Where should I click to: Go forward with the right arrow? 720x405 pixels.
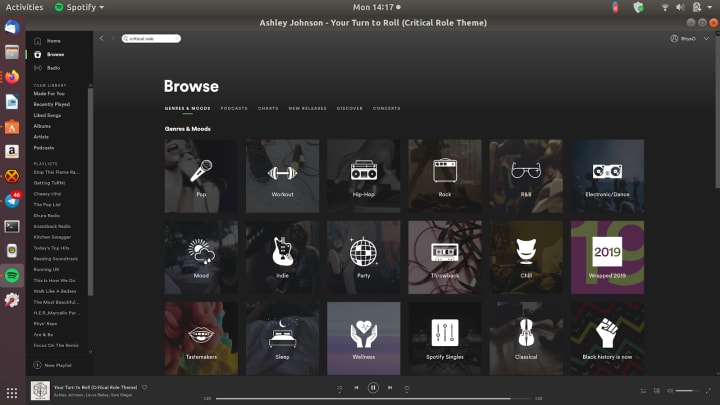coord(113,39)
